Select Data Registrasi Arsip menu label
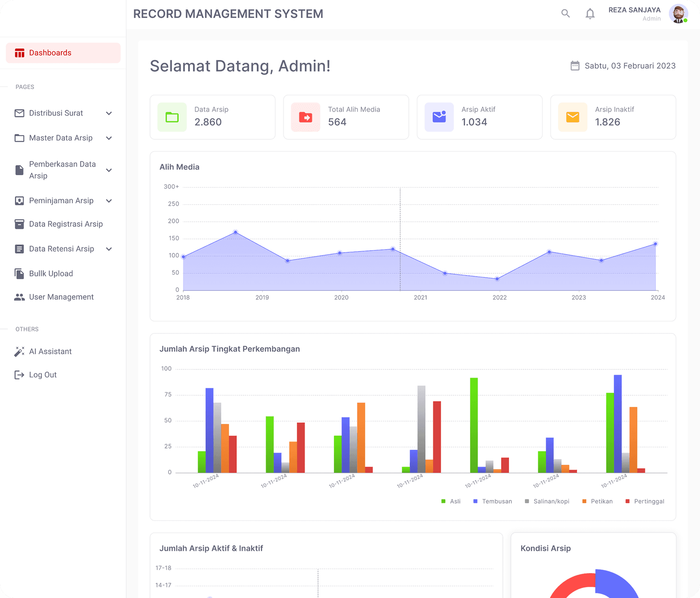Image resolution: width=700 pixels, height=598 pixels. point(66,224)
